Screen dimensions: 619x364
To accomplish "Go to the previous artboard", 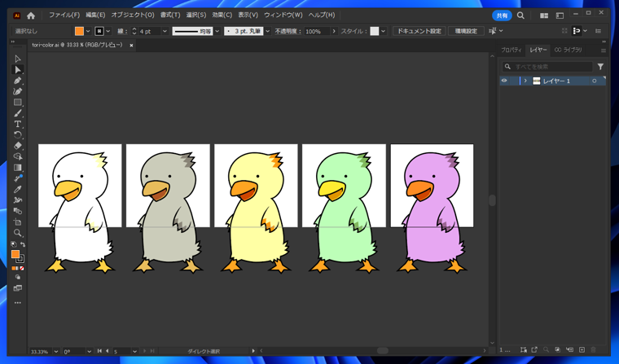I will coord(107,351).
